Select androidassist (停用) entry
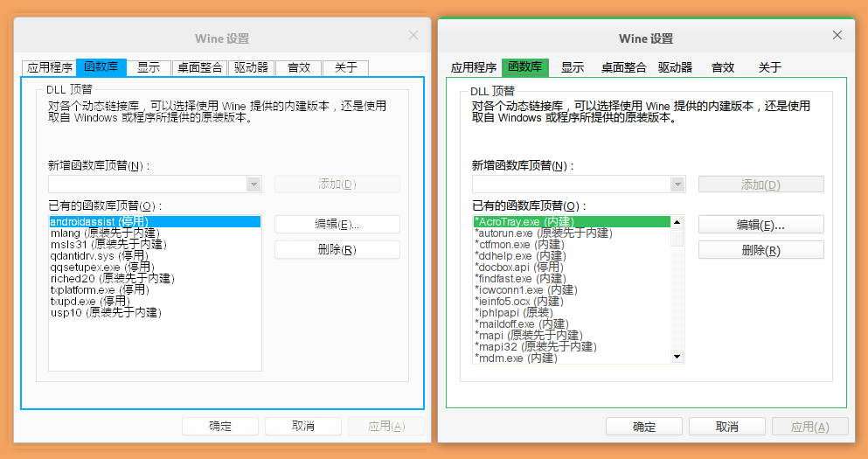The height and width of the screenshot is (459, 868). click(155, 221)
